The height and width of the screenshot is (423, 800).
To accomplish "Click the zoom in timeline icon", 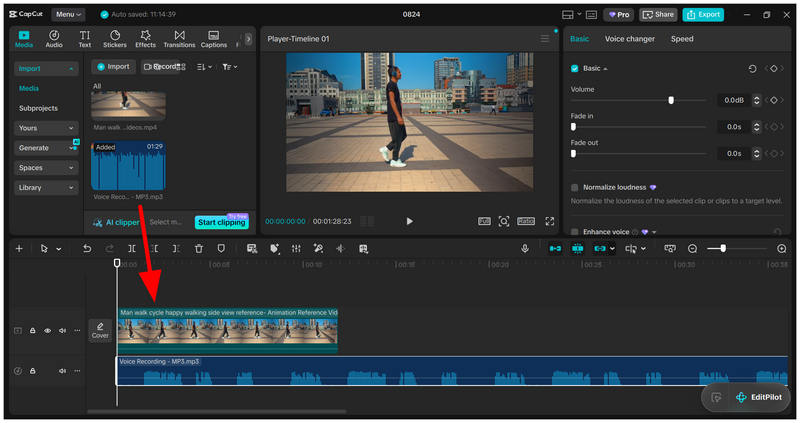I will coord(782,248).
